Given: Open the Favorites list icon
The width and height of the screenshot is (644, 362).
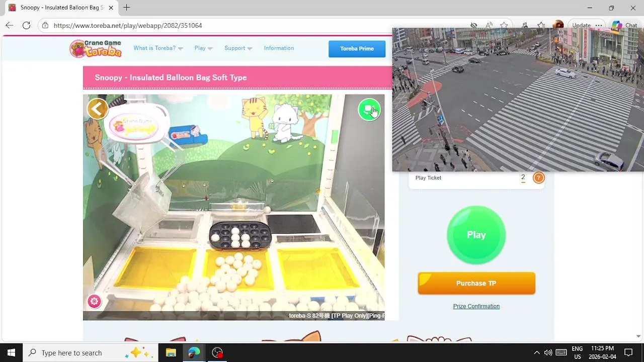Looking at the screenshot, I should coord(541,25).
